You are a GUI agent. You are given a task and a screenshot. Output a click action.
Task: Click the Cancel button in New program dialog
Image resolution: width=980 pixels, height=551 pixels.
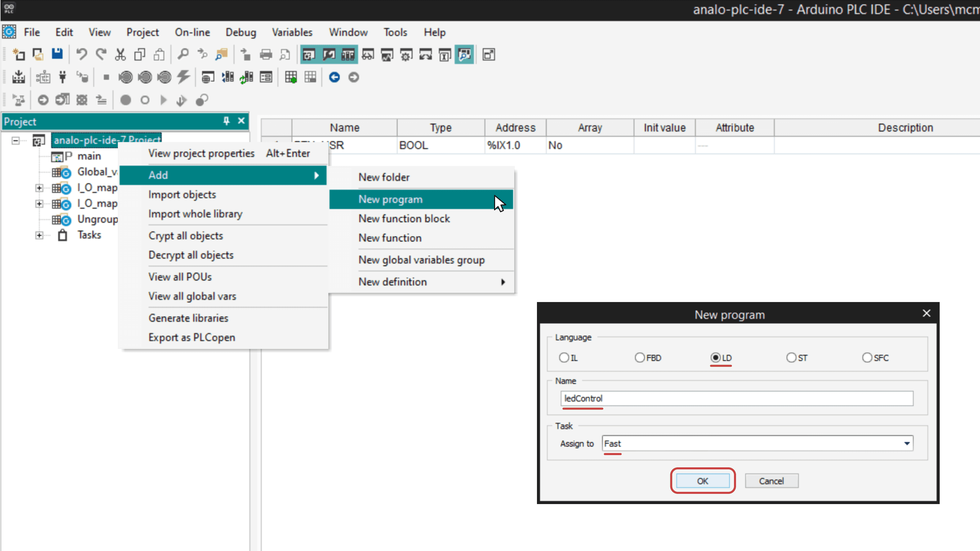pyautogui.click(x=771, y=481)
